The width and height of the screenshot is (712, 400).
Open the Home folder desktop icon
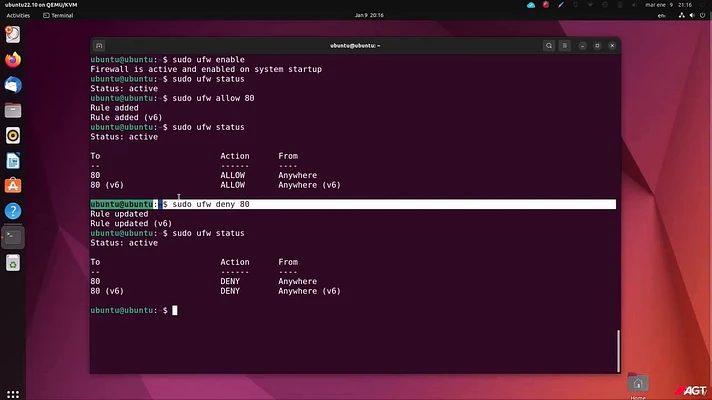click(638, 384)
